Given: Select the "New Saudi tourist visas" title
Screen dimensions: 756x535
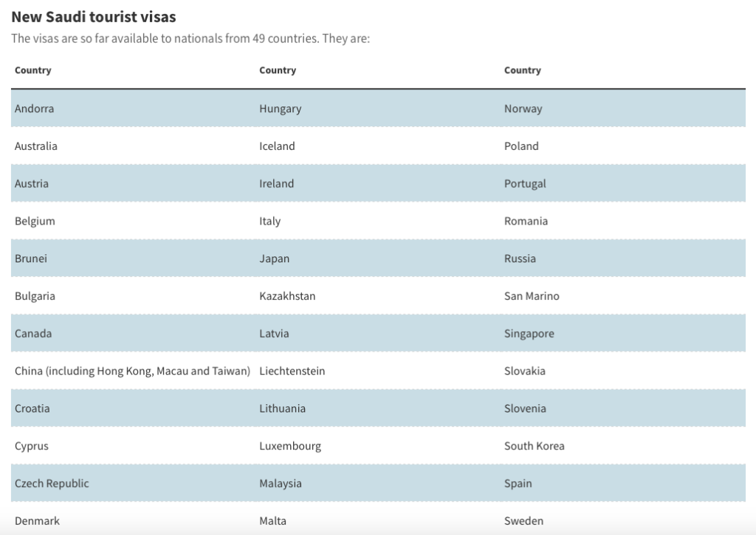Looking at the screenshot, I should point(94,16).
